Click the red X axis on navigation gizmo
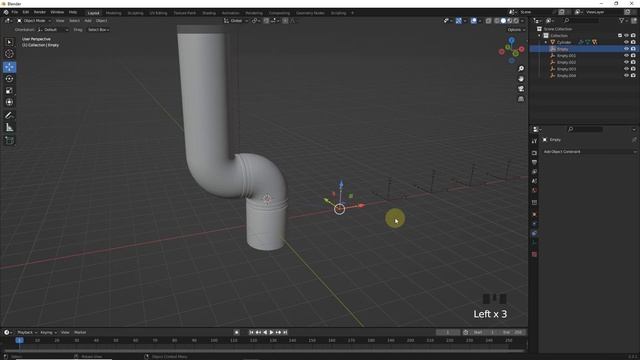The image size is (640, 360). click(522, 49)
